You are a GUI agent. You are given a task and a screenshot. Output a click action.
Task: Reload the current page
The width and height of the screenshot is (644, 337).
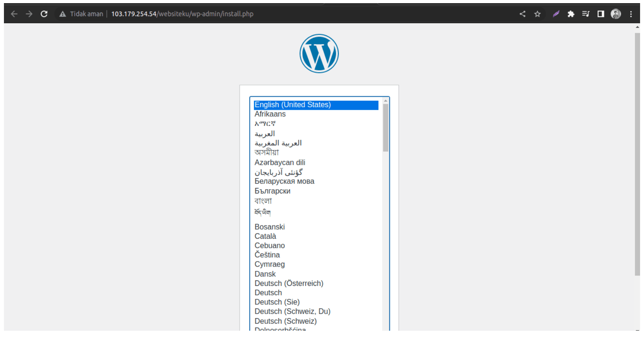point(44,14)
